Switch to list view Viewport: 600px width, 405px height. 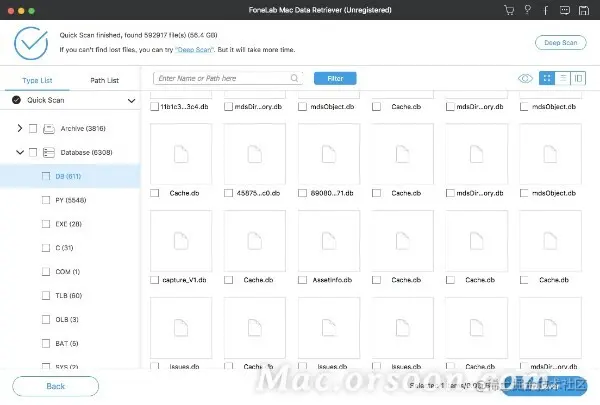point(563,78)
